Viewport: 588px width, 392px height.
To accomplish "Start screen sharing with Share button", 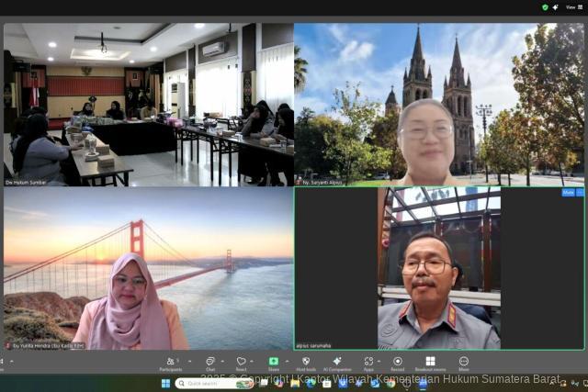I will click(274, 363).
